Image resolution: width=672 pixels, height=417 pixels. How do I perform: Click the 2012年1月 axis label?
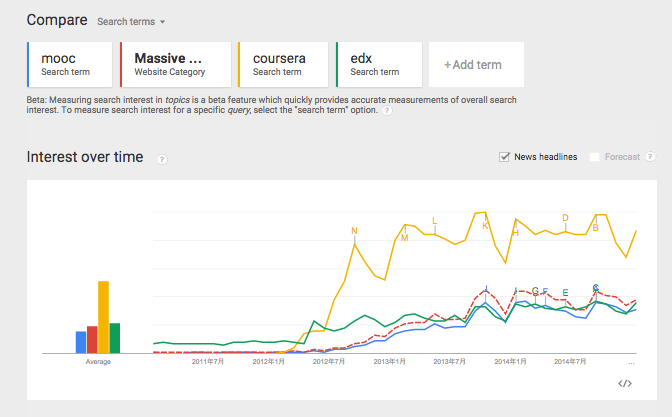pyautogui.click(x=269, y=362)
